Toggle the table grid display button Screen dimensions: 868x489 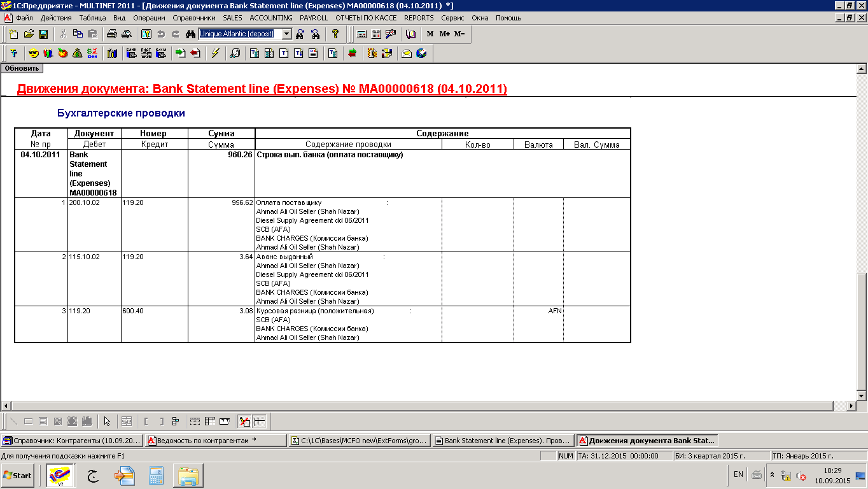[x=195, y=421]
